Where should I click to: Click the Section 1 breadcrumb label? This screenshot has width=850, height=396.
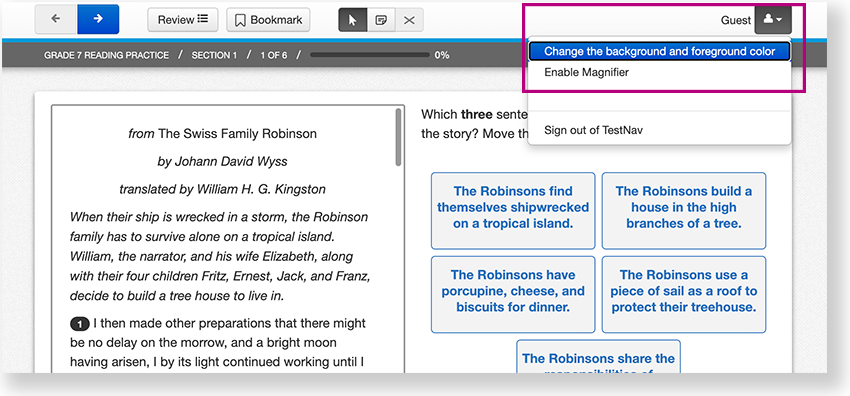pyautogui.click(x=214, y=55)
